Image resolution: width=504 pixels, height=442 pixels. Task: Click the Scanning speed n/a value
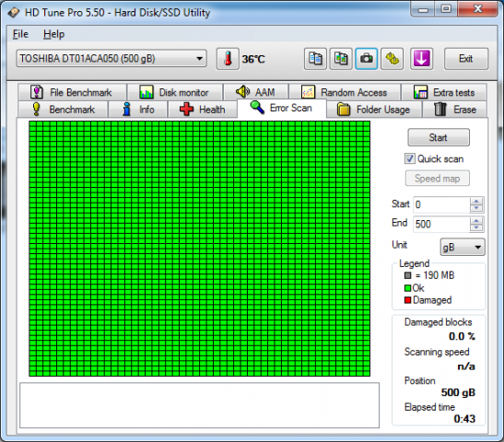[x=466, y=366]
